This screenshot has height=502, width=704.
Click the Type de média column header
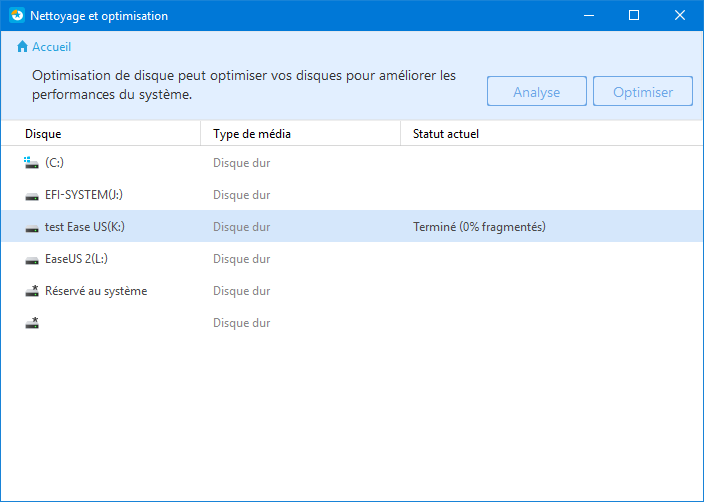pos(300,134)
